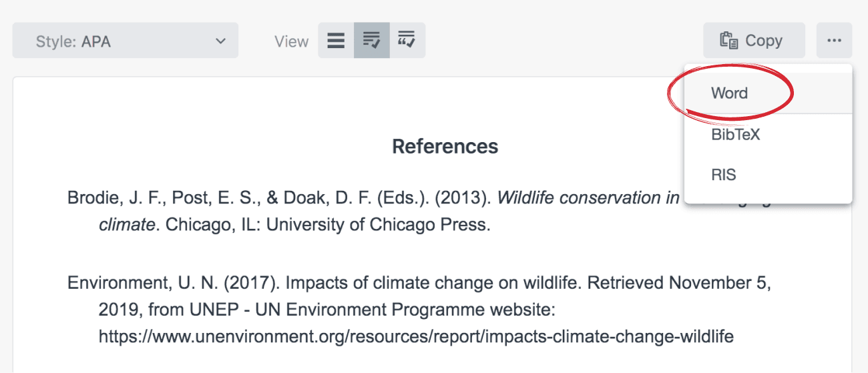868x373 pixels.
Task: Open the Style: APA dropdown
Action: click(x=125, y=41)
